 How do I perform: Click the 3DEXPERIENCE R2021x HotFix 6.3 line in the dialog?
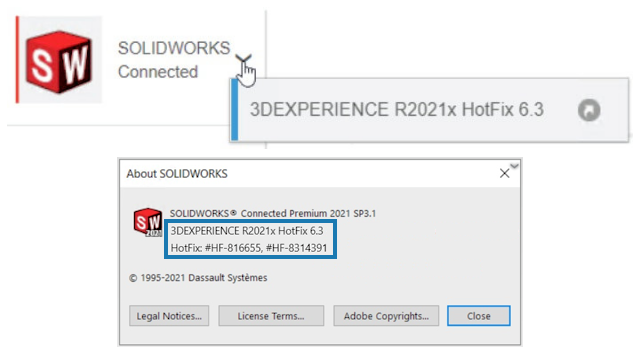(x=247, y=231)
